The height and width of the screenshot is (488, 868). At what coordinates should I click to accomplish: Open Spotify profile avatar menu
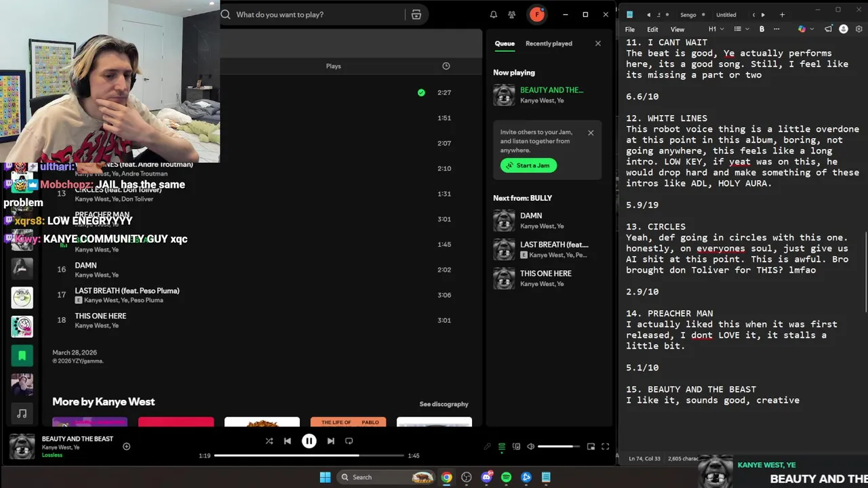pos(537,14)
